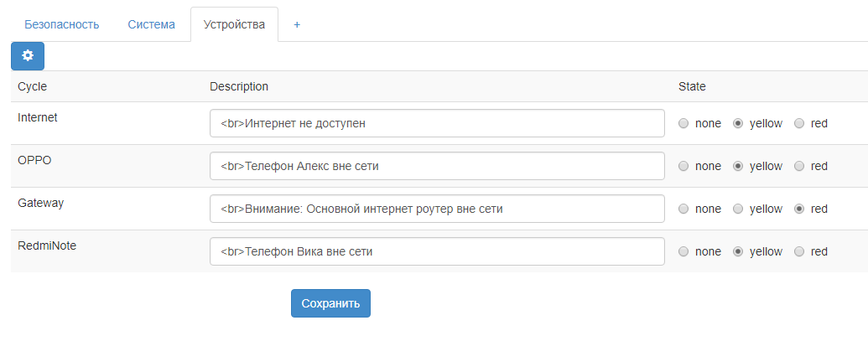
Task: Set RedmiNote state to none
Action: [683, 251]
